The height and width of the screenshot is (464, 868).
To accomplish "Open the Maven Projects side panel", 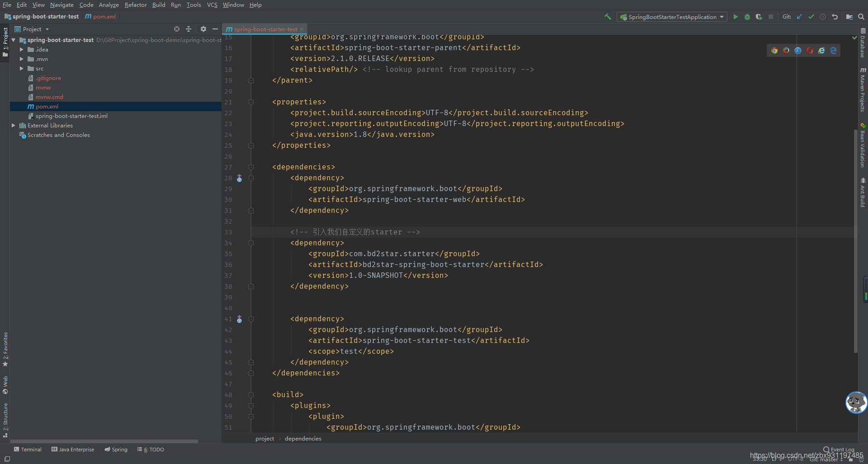I will [863, 90].
